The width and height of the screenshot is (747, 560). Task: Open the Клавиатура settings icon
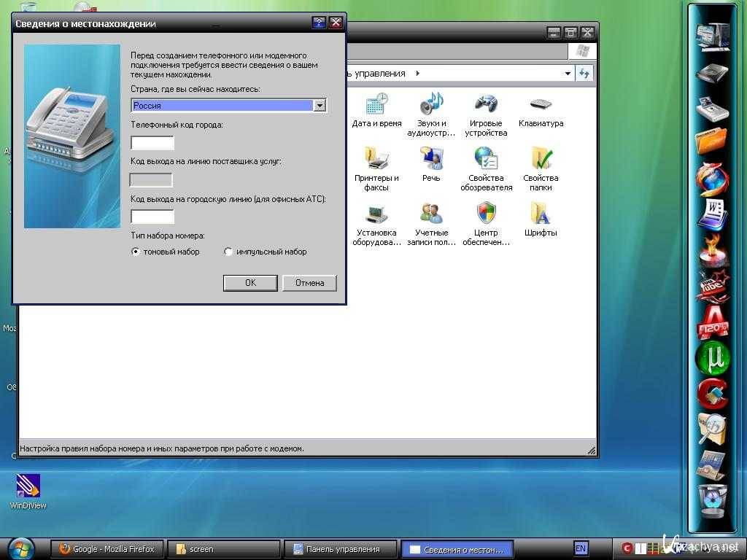(541, 104)
